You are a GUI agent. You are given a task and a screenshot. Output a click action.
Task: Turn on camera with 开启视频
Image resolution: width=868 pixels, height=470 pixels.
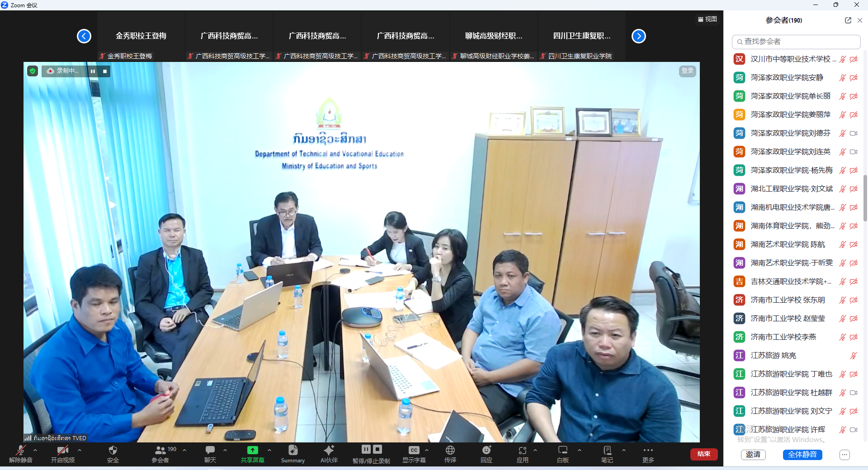pyautogui.click(x=62, y=451)
